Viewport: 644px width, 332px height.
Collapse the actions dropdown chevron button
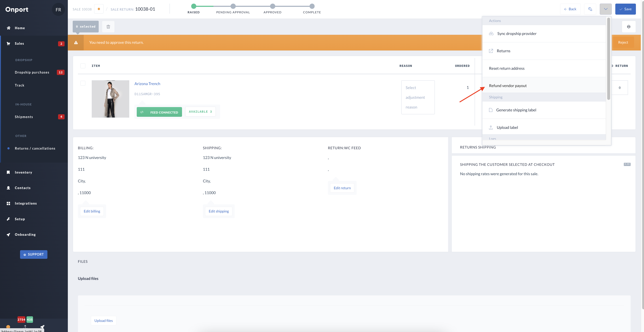[606, 9]
